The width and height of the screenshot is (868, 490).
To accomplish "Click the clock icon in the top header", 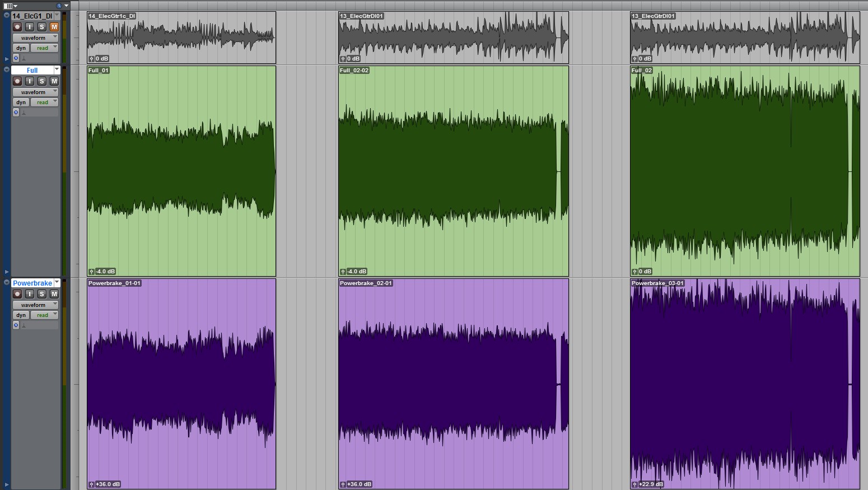I will coord(59,6).
